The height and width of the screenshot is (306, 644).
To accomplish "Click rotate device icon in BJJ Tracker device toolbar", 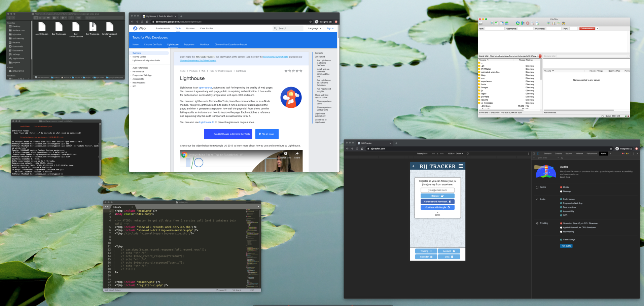I will [468, 154].
